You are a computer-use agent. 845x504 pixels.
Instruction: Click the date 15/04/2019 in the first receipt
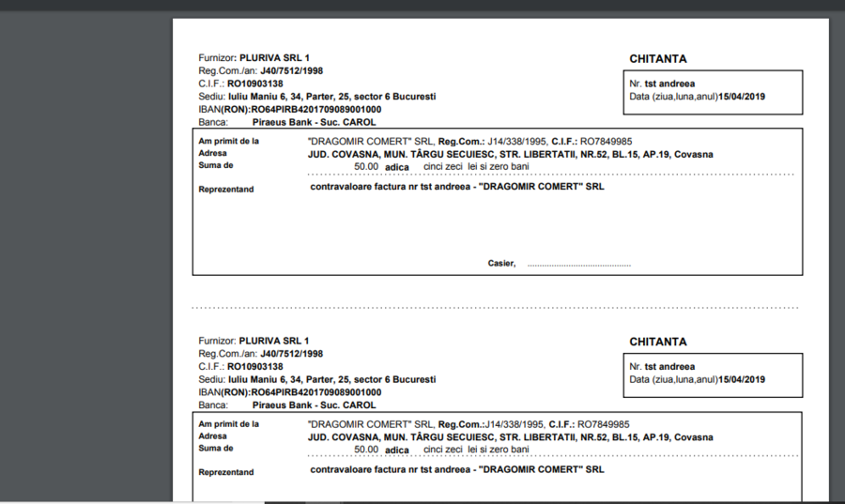coord(742,97)
